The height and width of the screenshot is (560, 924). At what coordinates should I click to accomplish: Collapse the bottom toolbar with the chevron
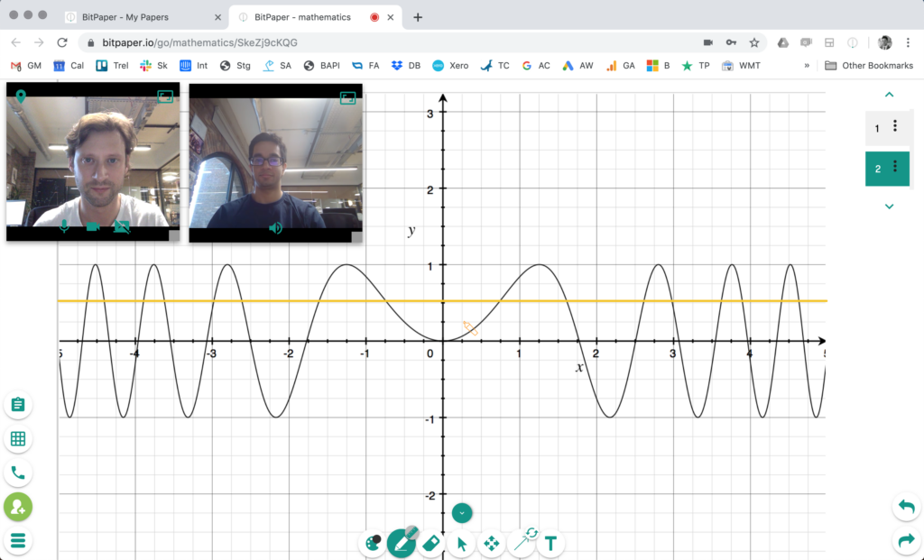click(461, 512)
